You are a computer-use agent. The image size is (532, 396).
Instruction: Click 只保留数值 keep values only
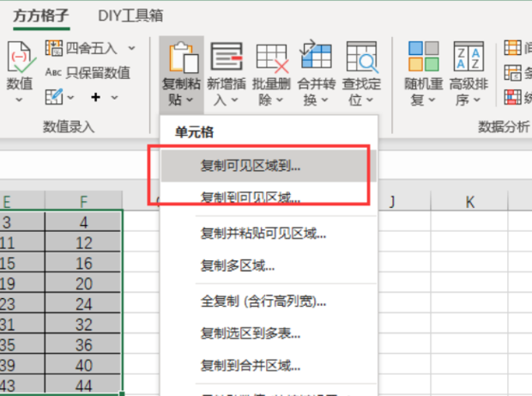point(88,72)
